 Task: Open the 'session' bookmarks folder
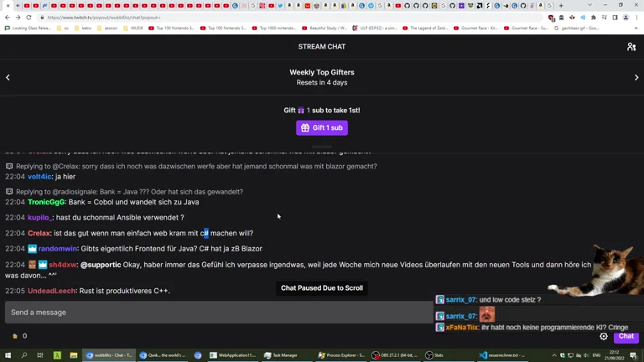coord(107,28)
